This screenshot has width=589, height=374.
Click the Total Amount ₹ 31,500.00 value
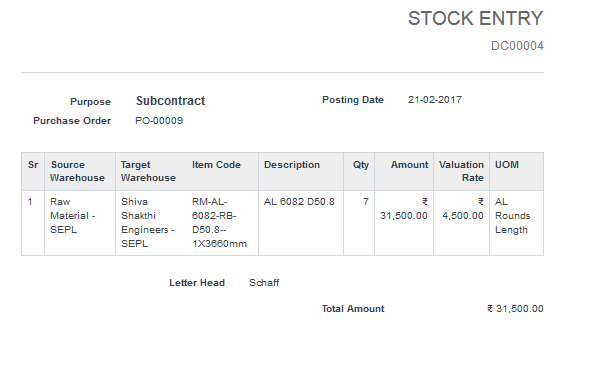tap(515, 309)
